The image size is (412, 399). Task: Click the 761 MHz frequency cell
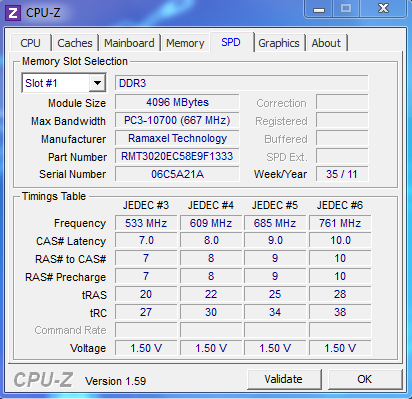(340, 223)
